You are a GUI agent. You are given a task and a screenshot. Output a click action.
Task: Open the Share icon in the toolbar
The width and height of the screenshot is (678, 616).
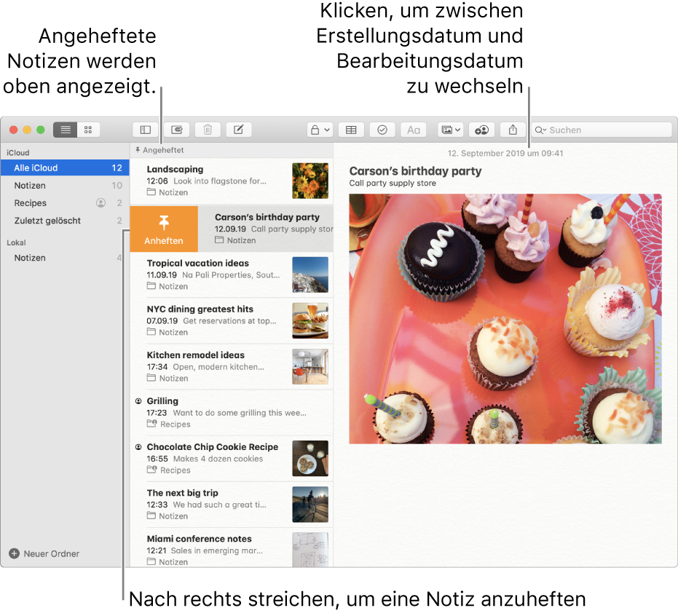tap(512, 130)
